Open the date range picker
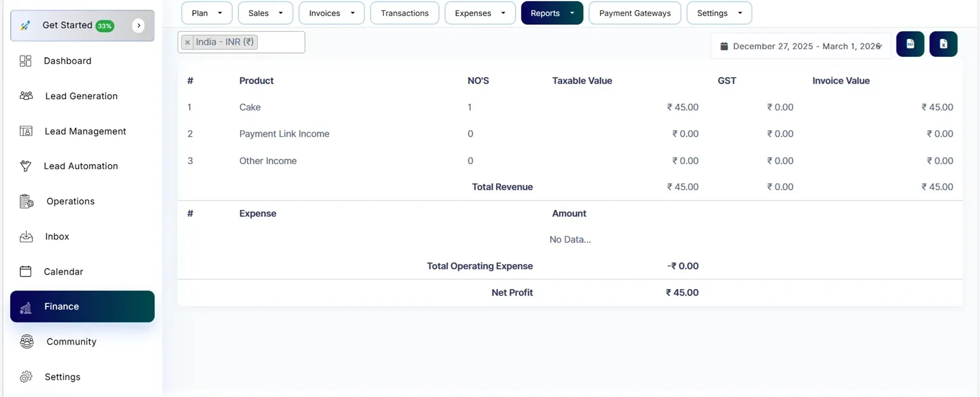 (800, 46)
